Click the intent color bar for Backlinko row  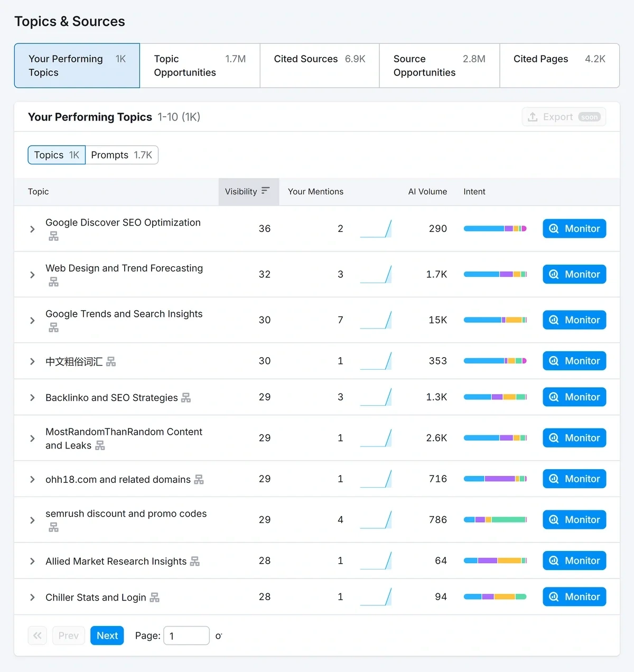pyautogui.click(x=495, y=397)
